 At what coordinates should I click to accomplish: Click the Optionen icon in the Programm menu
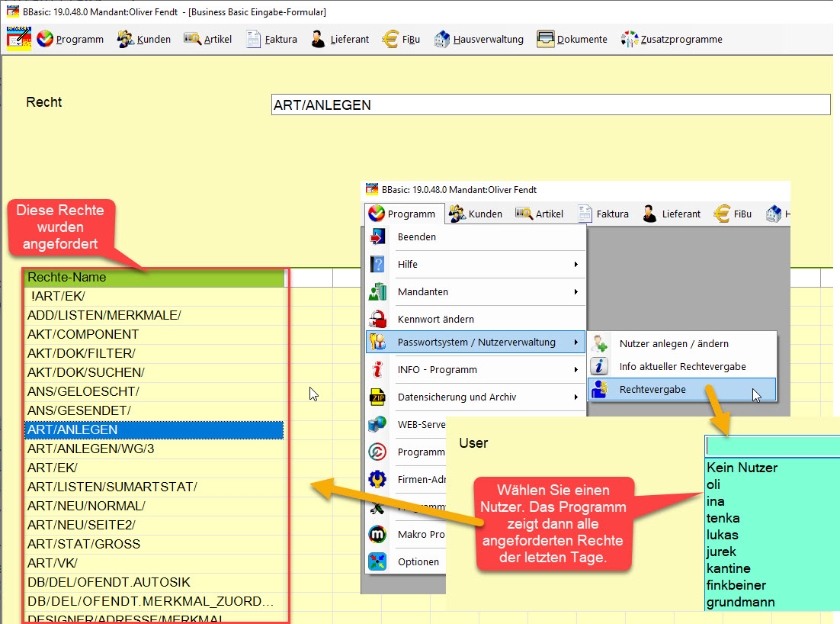[377, 561]
